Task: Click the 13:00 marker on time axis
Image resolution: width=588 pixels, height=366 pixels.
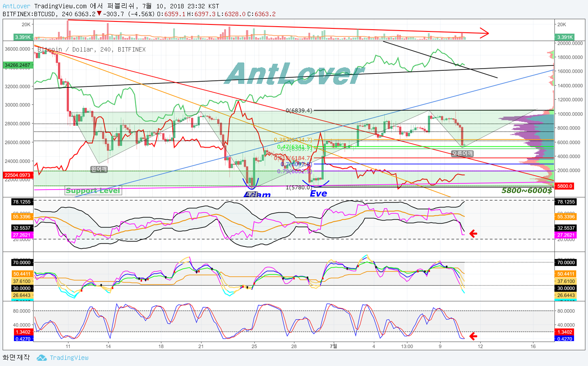Action: pyautogui.click(x=407, y=346)
